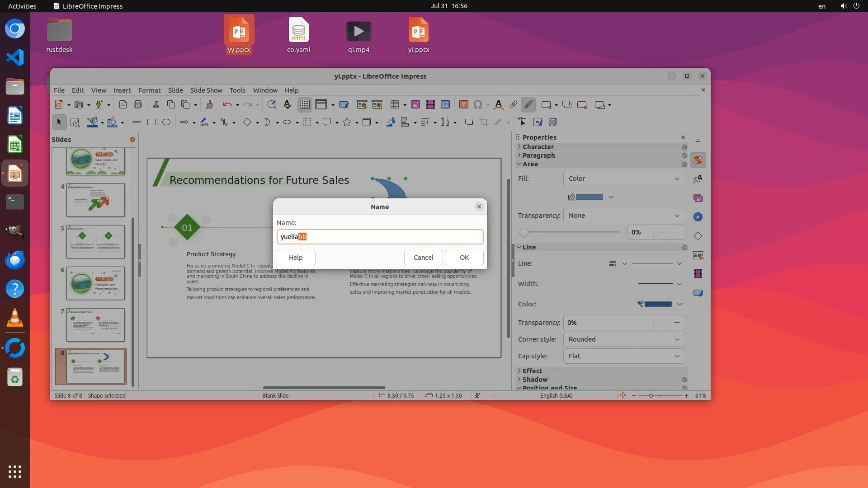Select the Rectangle drawing tool
This screenshot has height=488, width=868.
(151, 122)
